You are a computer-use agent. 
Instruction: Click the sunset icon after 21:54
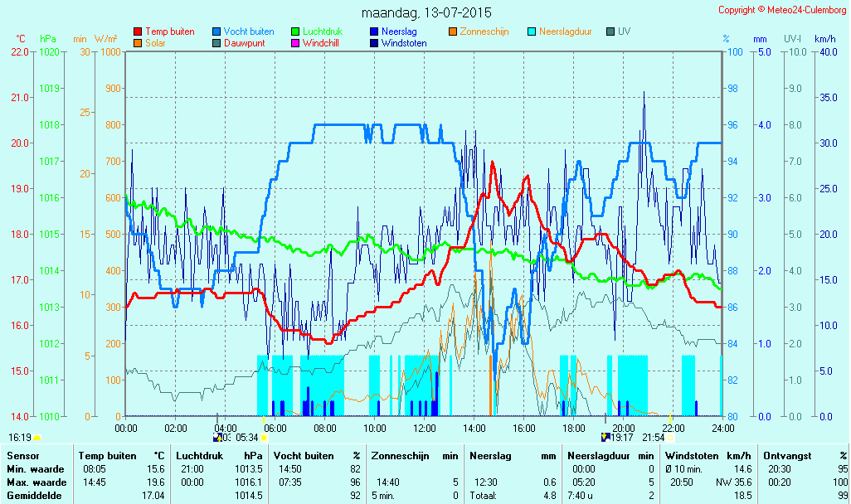point(670,438)
